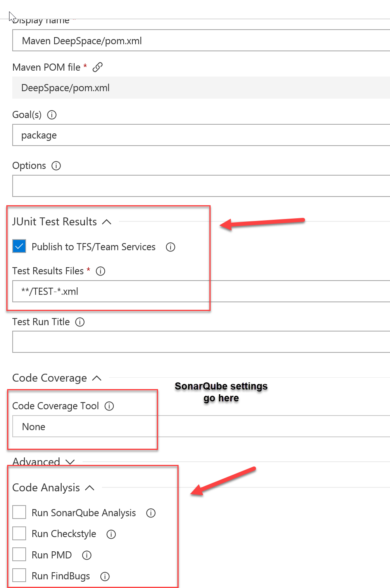Click info icon beside Run SonarQube Analysis

click(x=151, y=513)
